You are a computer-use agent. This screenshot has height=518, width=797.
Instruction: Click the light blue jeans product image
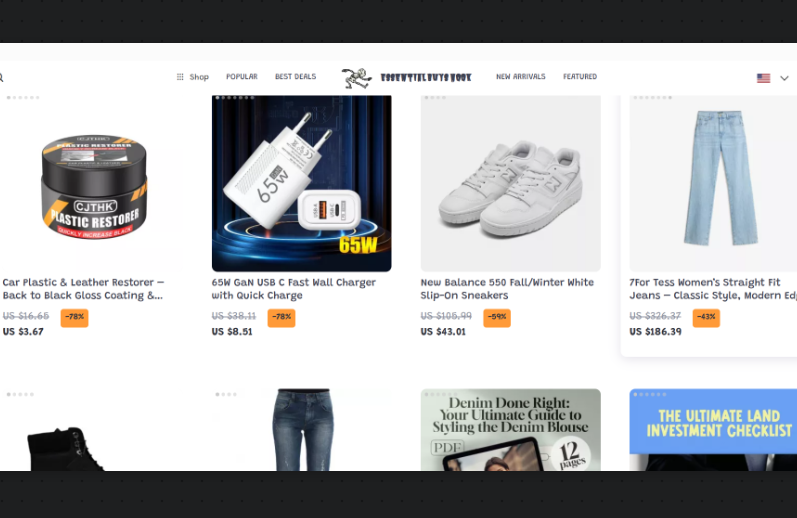pos(713,184)
